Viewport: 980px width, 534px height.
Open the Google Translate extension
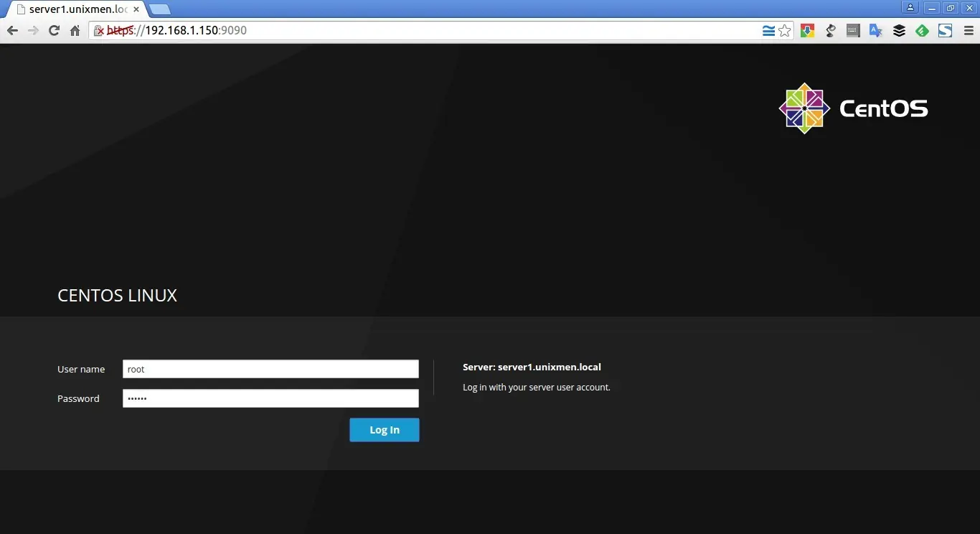[x=876, y=31]
